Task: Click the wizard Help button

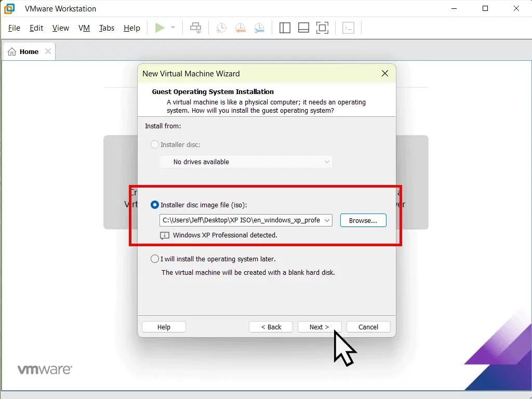Action: tap(164, 327)
